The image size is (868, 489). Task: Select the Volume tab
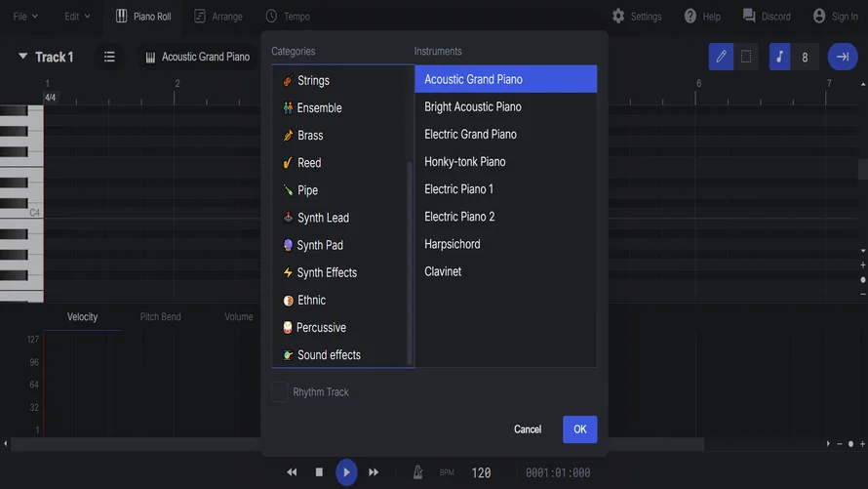(x=239, y=317)
